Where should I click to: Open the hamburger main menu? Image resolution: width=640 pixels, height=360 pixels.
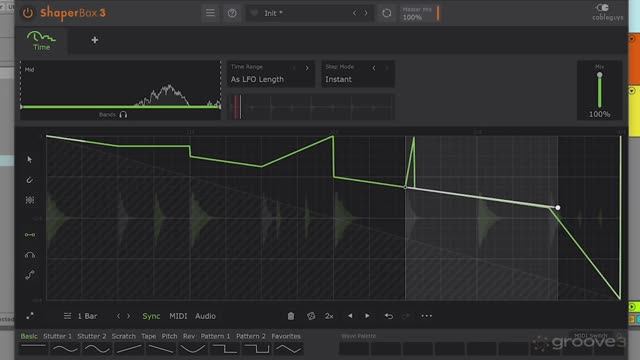[210, 13]
